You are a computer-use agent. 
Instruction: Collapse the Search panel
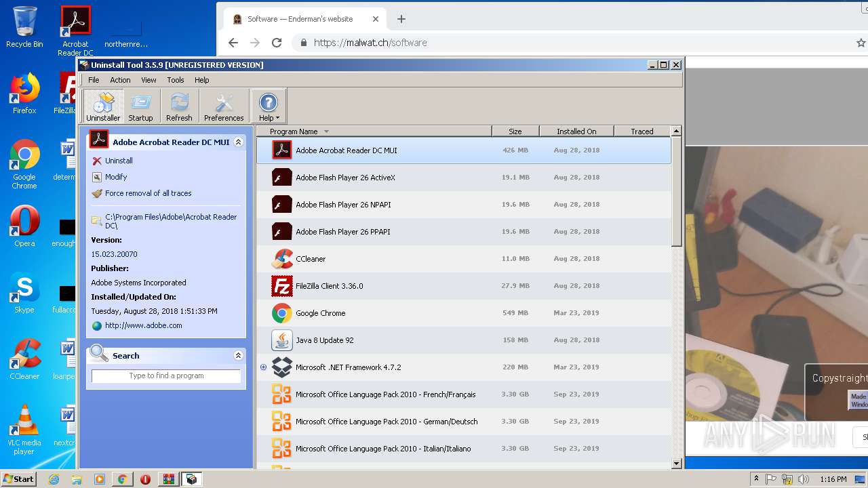pos(238,356)
